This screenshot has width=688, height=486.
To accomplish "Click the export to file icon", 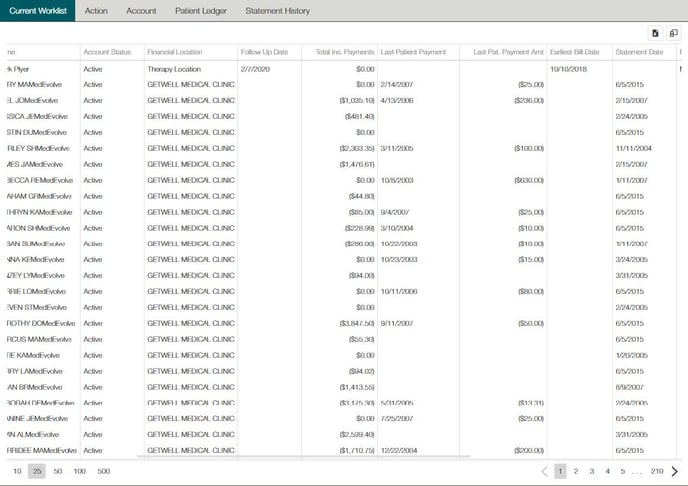I will (654, 33).
